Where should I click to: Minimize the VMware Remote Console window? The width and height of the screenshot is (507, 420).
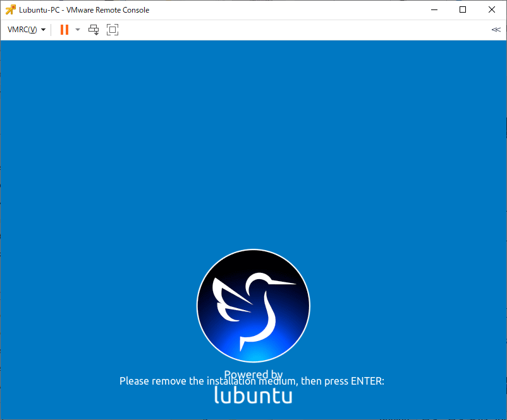pos(434,9)
